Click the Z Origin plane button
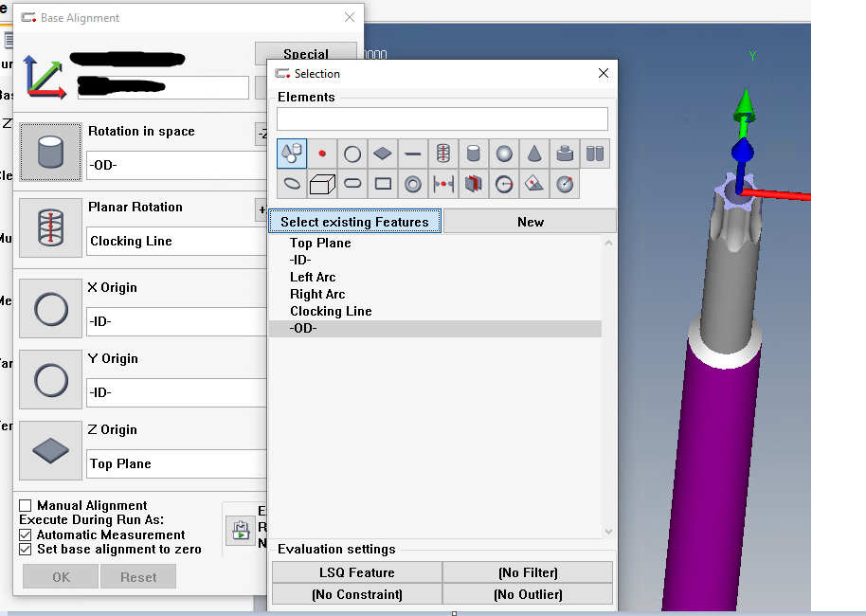 coord(51,451)
